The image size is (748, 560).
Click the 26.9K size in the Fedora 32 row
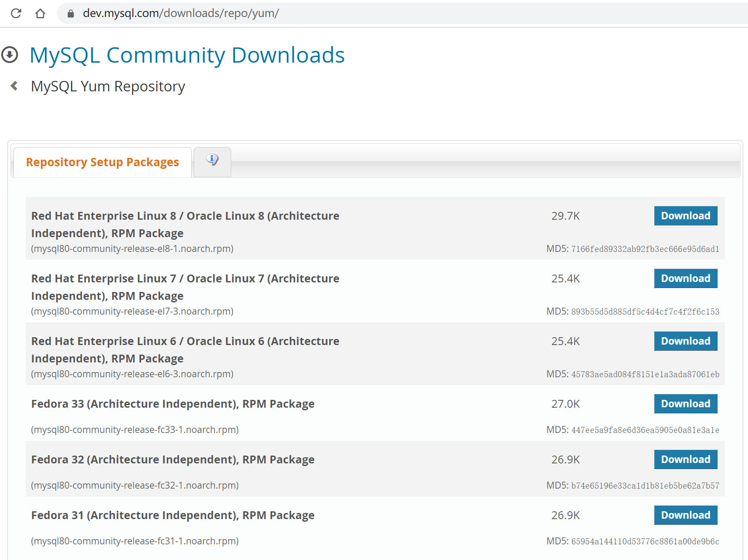coord(566,459)
